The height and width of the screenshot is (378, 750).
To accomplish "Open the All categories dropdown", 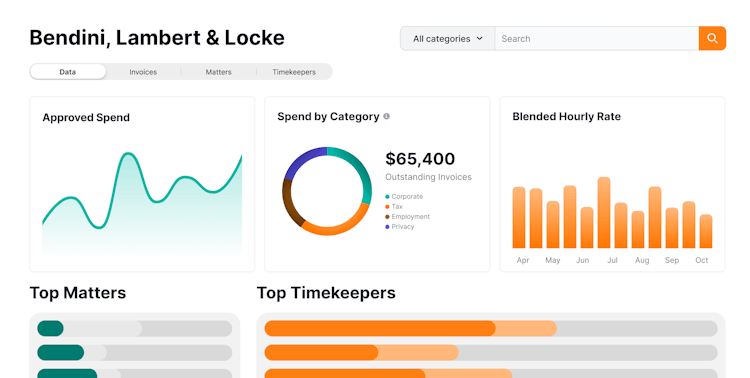I will (448, 38).
